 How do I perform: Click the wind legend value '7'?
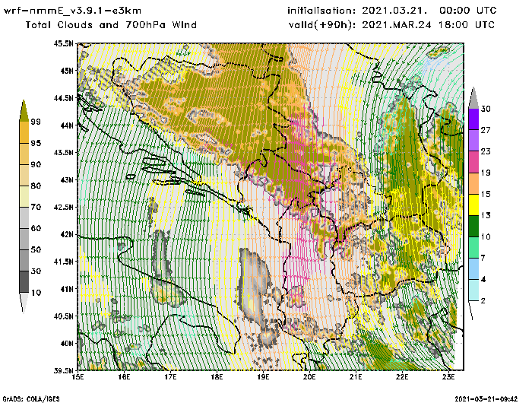pos(483,259)
